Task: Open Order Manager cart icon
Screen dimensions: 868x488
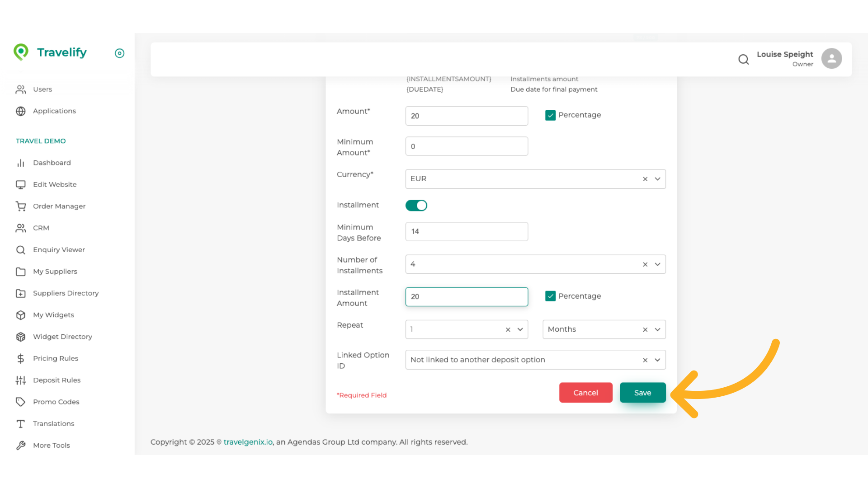Action: coord(21,206)
